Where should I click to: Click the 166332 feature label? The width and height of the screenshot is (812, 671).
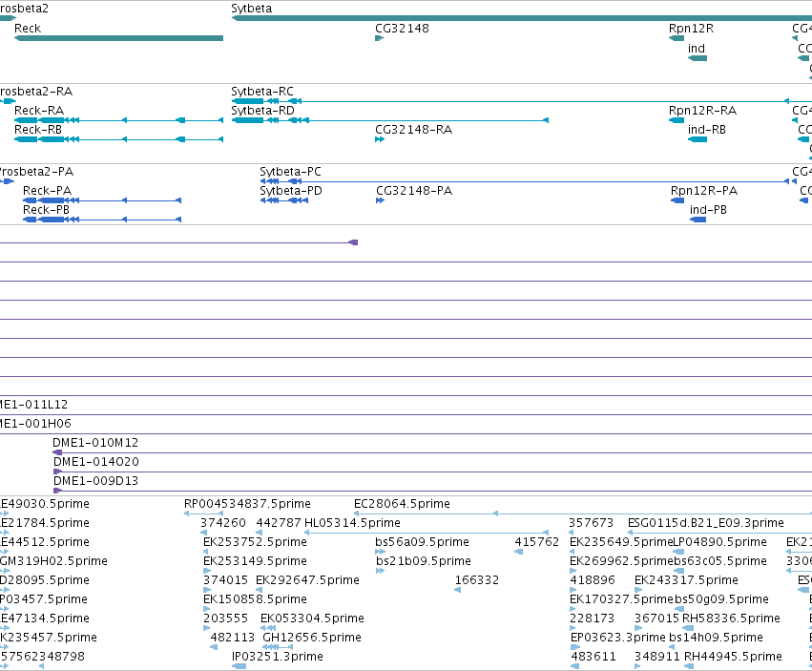tap(476, 580)
